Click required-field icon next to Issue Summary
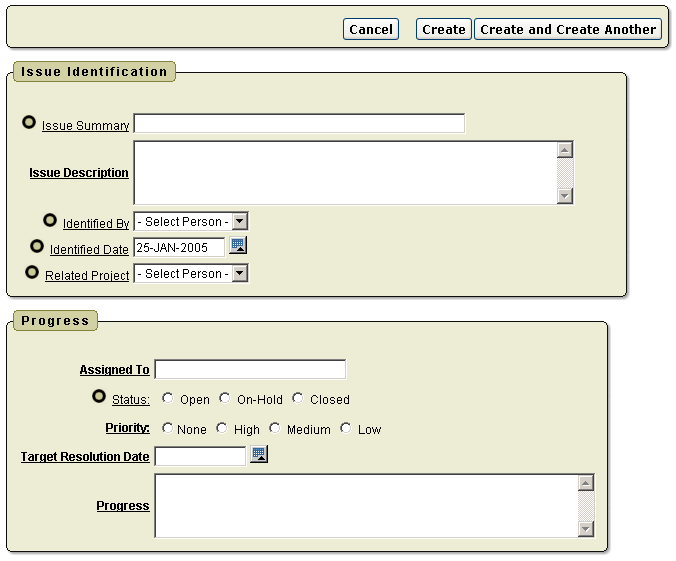The height and width of the screenshot is (561, 676). tap(29, 122)
